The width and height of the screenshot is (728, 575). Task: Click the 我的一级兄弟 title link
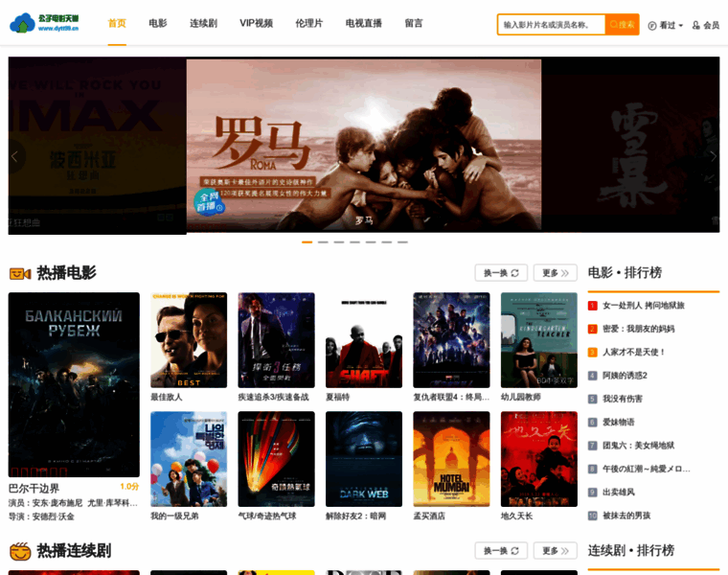tap(174, 516)
